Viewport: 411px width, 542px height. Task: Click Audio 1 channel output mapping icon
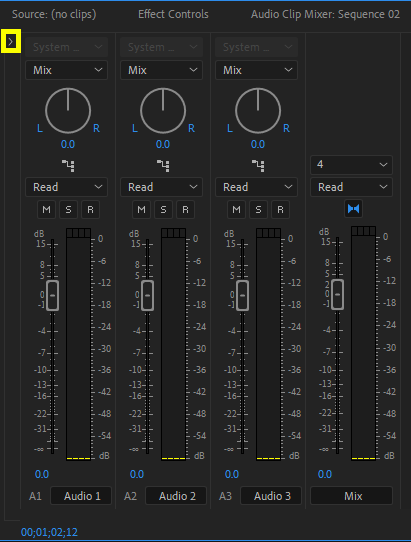[68, 166]
